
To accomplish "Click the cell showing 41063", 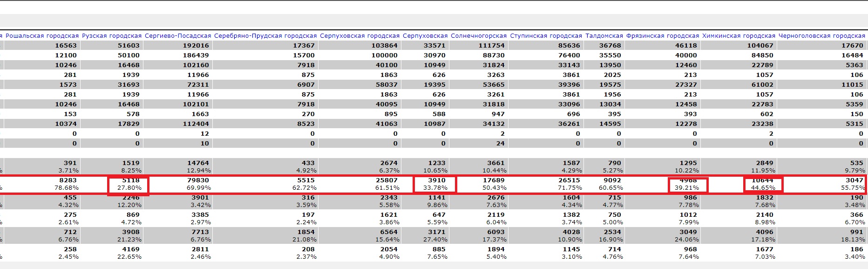I will [x=359, y=124].
